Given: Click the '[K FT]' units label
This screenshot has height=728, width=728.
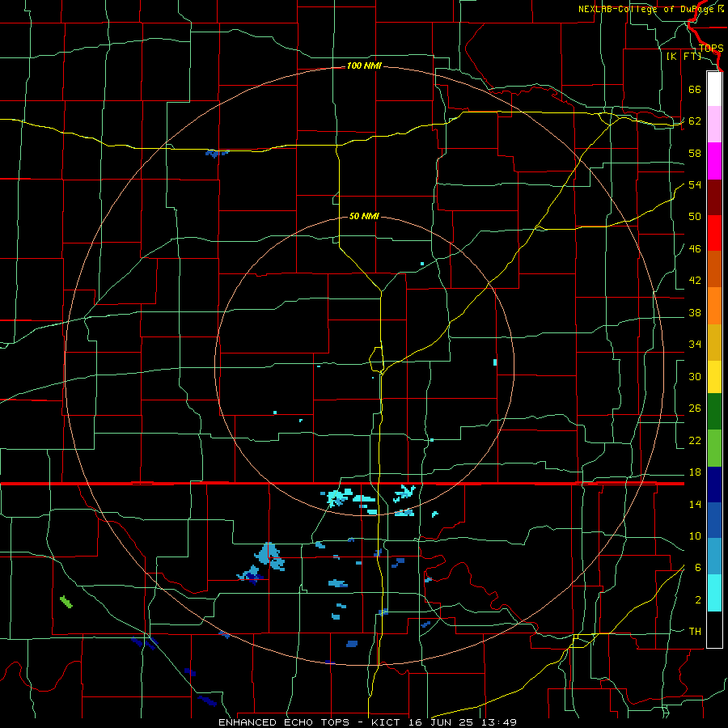Looking at the screenshot, I should click(x=684, y=57).
